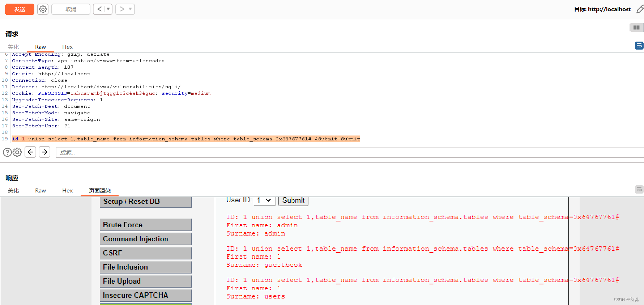Click the Sec-Fetch-User: ?1 line
This screenshot has width=644, height=305.
tap(41, 126)
